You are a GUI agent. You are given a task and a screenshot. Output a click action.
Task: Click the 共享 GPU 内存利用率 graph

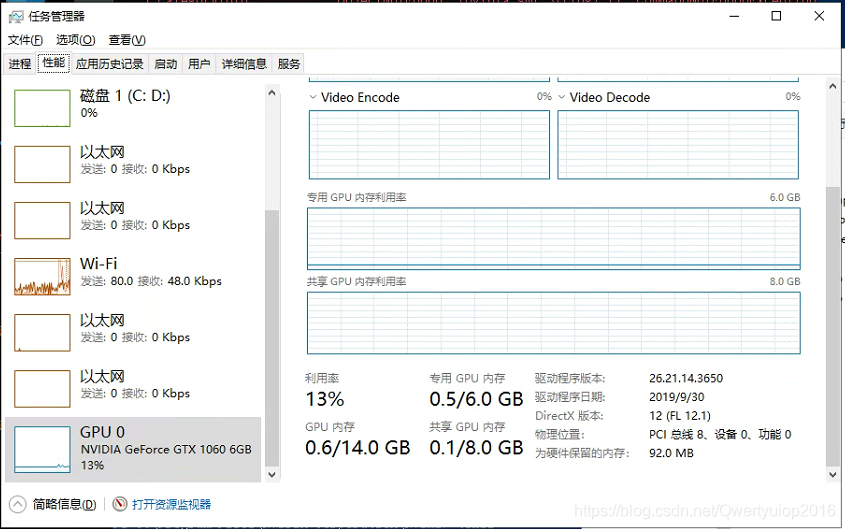[553, 323]
